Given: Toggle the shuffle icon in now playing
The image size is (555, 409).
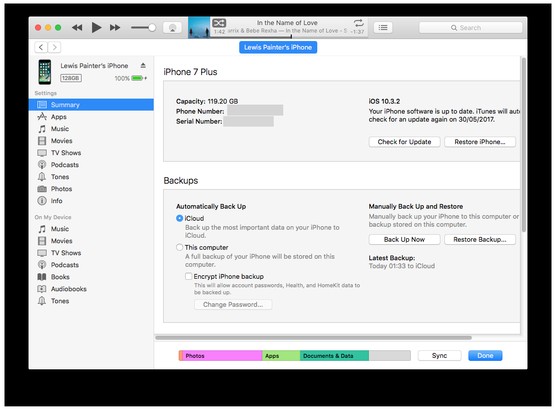Looking at the screenshot, I should click(219, 23).
